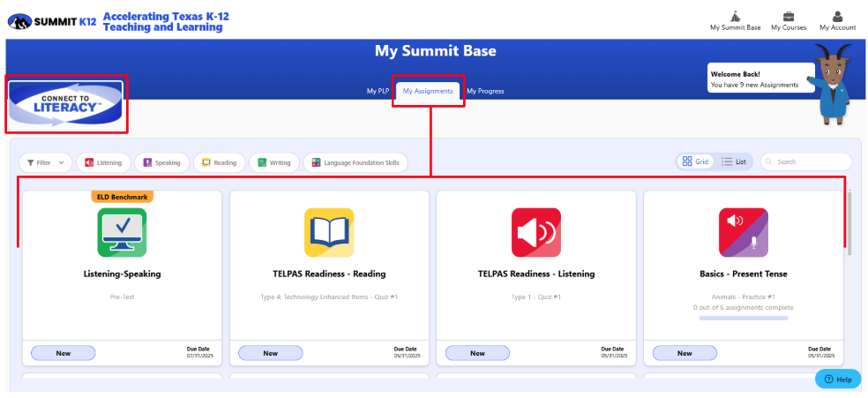Screen dimensions: 868x398
Task: Select the My Assignments tab
Action: 428,91
